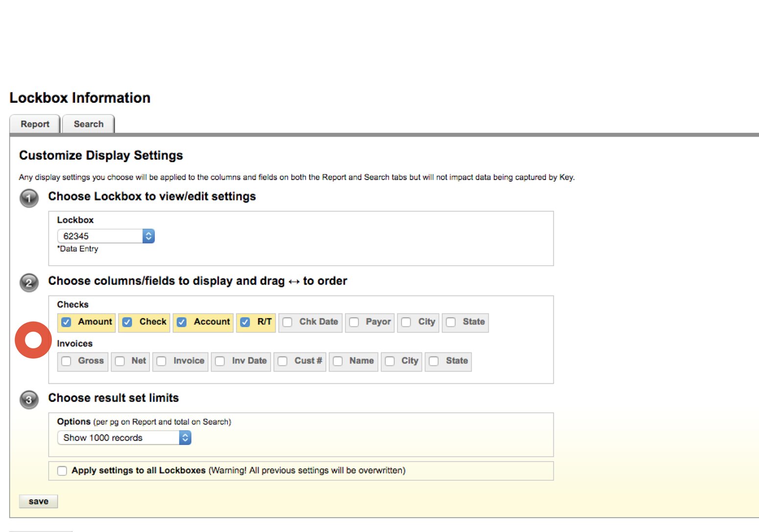The width and height of the screenshot is (759, 532).
Task: Click the save button
Action: (x=38, y=501)
